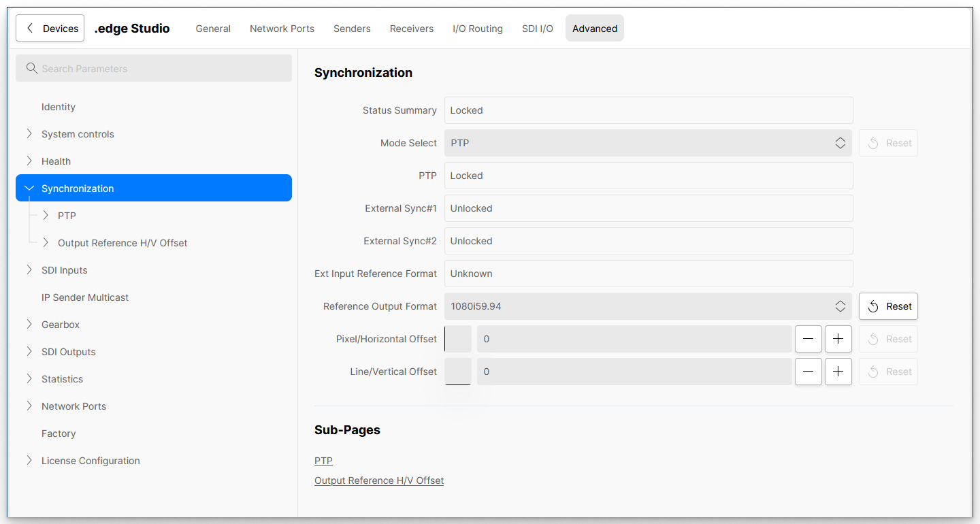Expand the System controls tree item
This screenshot has height=524, width=980.
29,134
